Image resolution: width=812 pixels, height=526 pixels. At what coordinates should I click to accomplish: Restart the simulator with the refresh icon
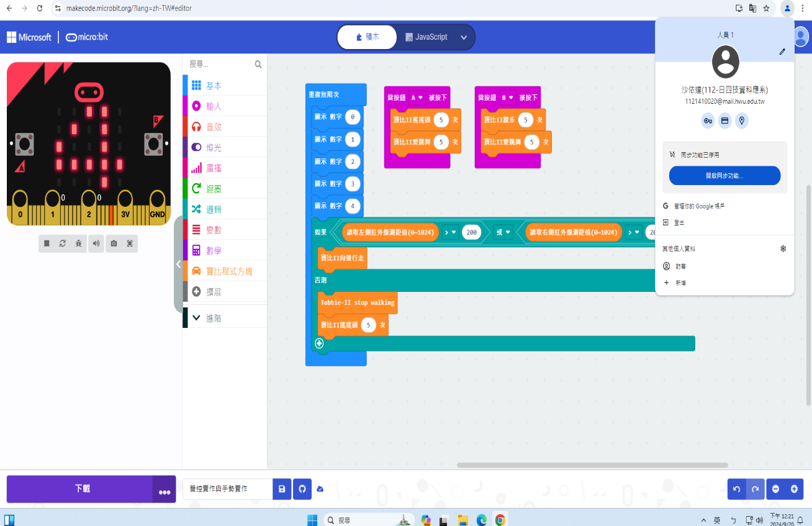coord(63,243)
